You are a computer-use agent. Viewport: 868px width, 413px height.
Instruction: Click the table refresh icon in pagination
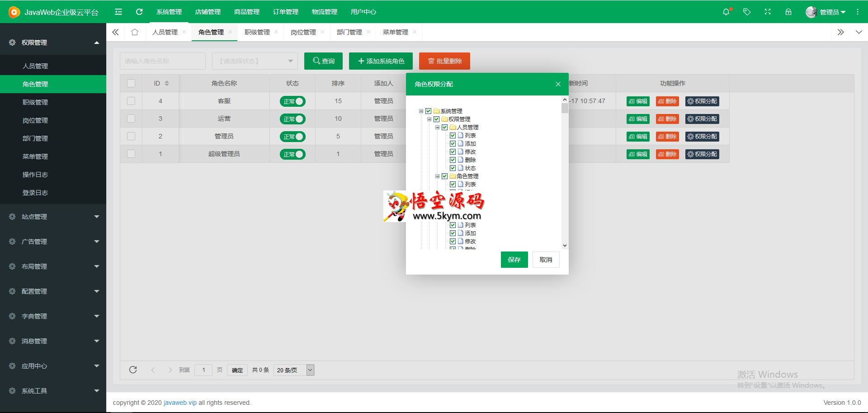tap(133, 370)
